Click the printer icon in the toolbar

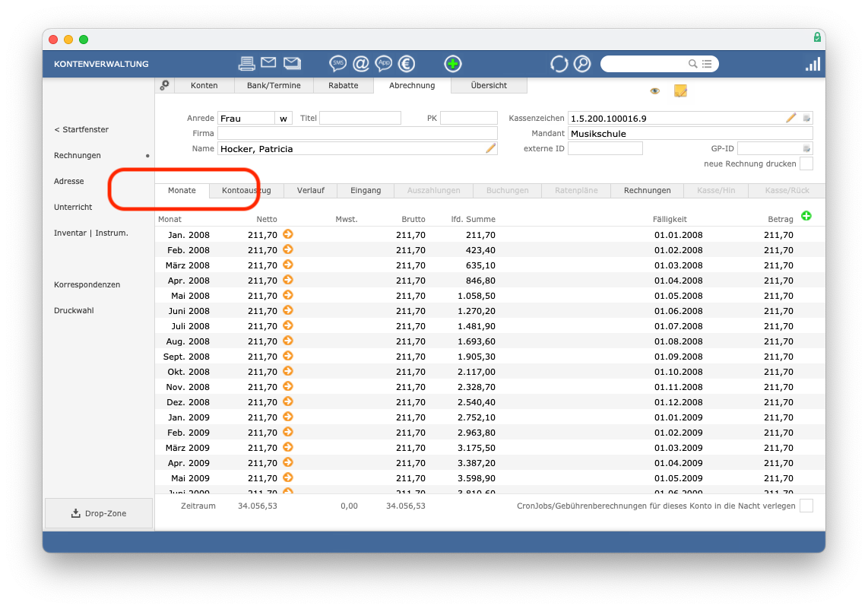(x=246, y=64)
